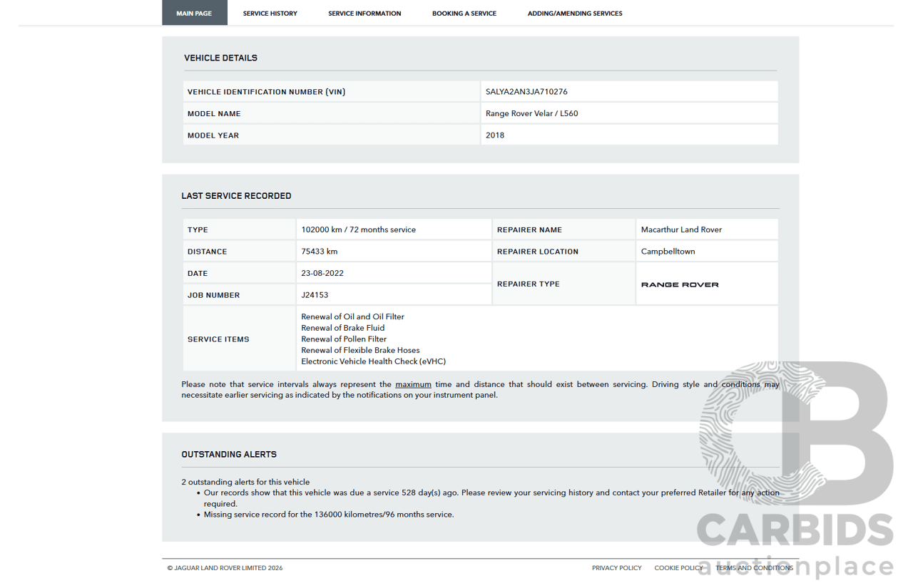Click the Range Rover Velar / L560 model name
Image resolution: width=913 pixels, height=588 pixels.
531,113
